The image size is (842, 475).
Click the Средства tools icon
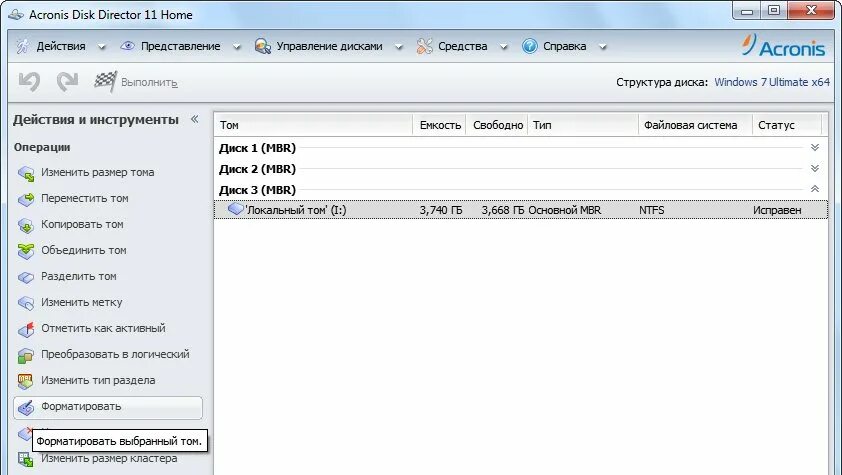pyautogui.click(x=424, y=46)
